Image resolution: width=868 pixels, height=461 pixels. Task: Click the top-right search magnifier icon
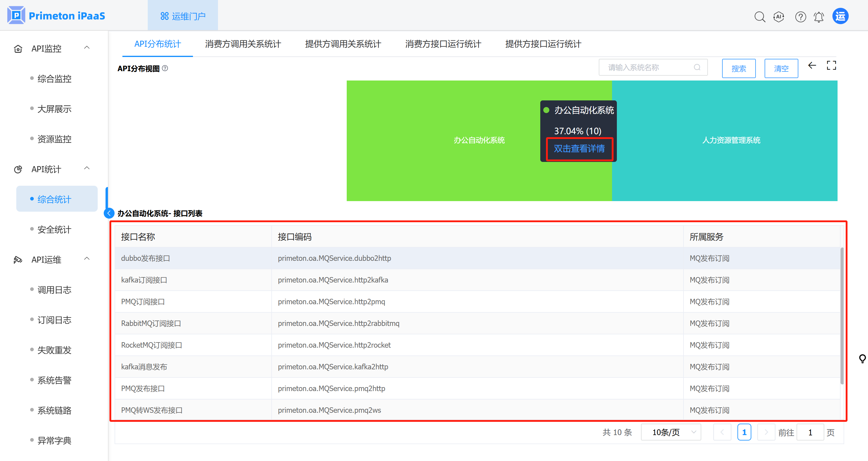(759, 17)
